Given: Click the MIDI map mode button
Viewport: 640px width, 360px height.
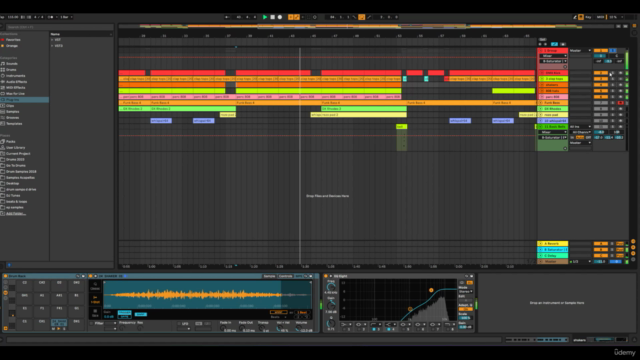Looking at the screenshot, I should coord(600,17).
